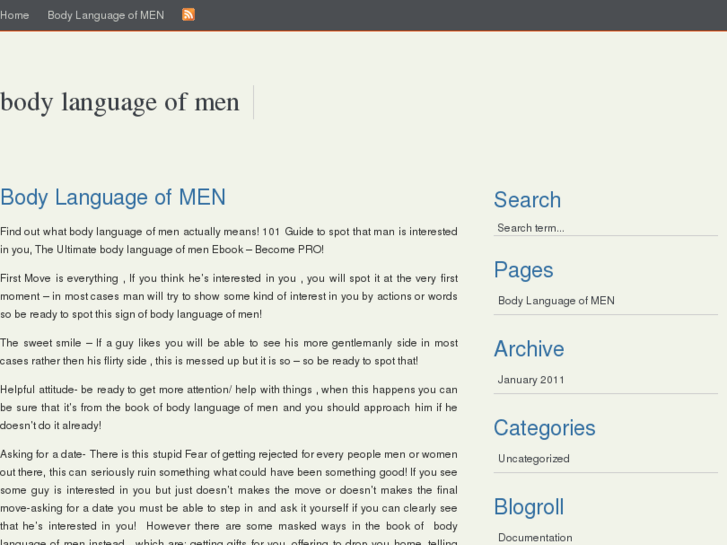Click paragraph starting 'Find out what body language'

click(x=229, y=240)
